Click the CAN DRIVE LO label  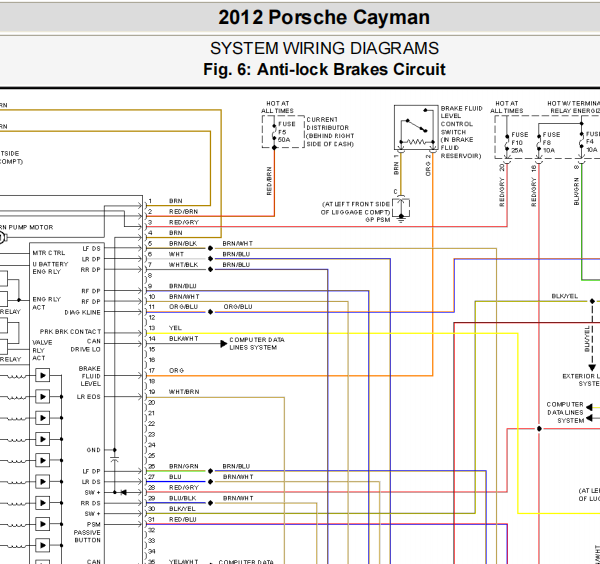pos(86,345)
